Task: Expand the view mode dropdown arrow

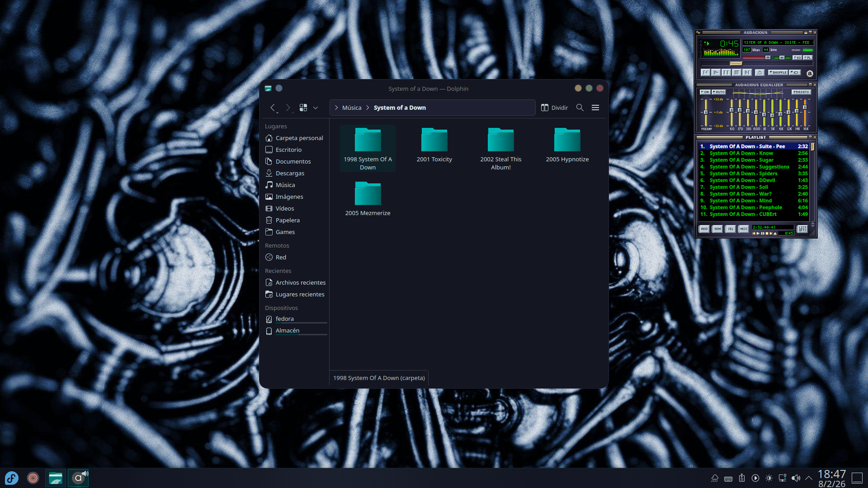Action: coord(316,108)
